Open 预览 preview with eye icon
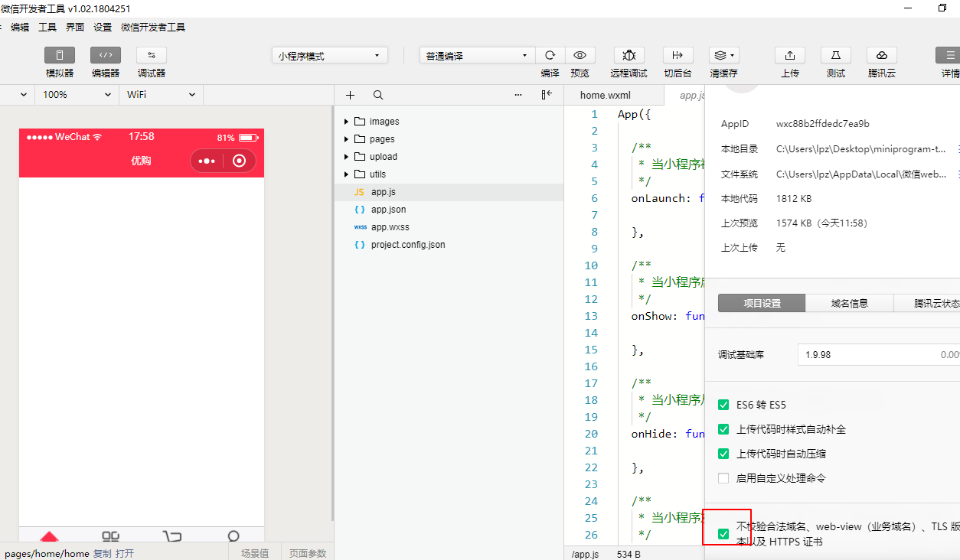Image resolution: width=960 pixels, height=560 pixels. (580, 56)
